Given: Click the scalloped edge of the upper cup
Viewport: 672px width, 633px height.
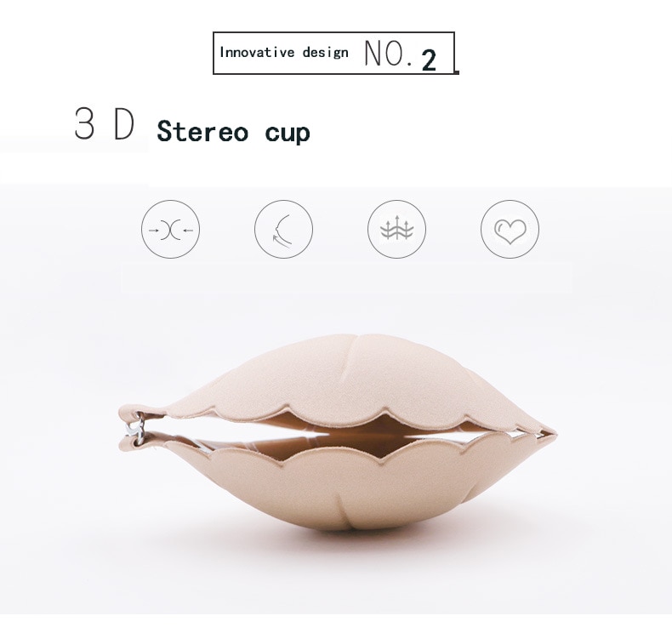Looking at the screenshot, I should pyautogui.click(x=343, y=417).
